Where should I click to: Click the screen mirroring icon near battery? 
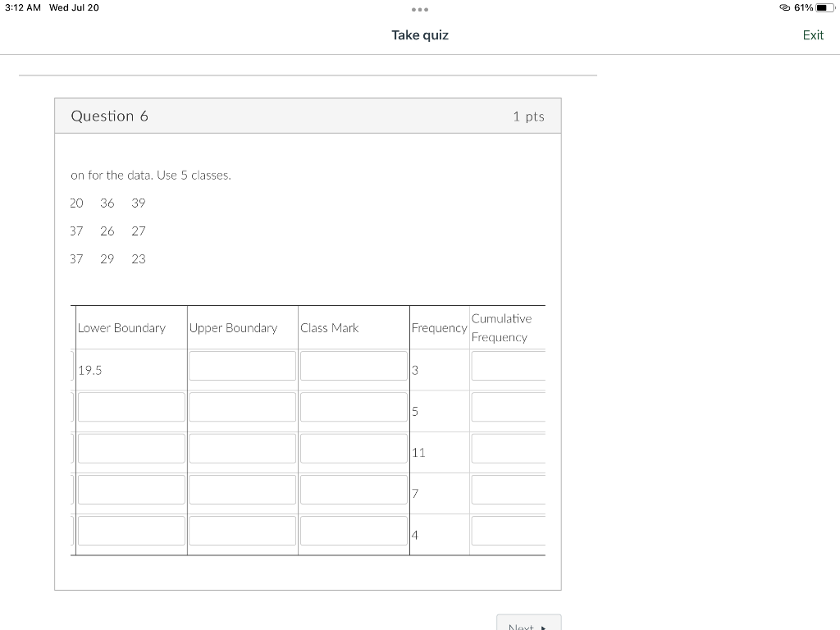786,7
